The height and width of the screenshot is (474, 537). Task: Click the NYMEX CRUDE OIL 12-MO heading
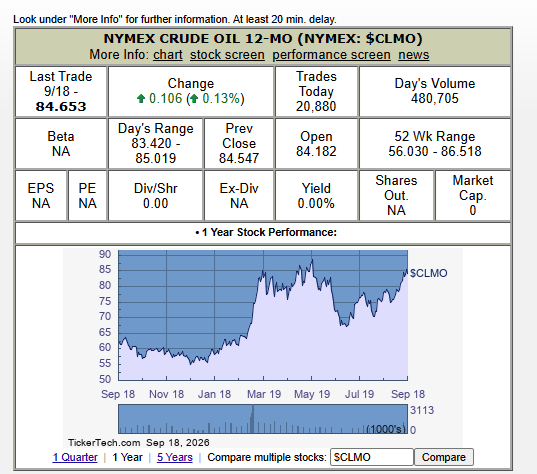click(x=263, y=39)
